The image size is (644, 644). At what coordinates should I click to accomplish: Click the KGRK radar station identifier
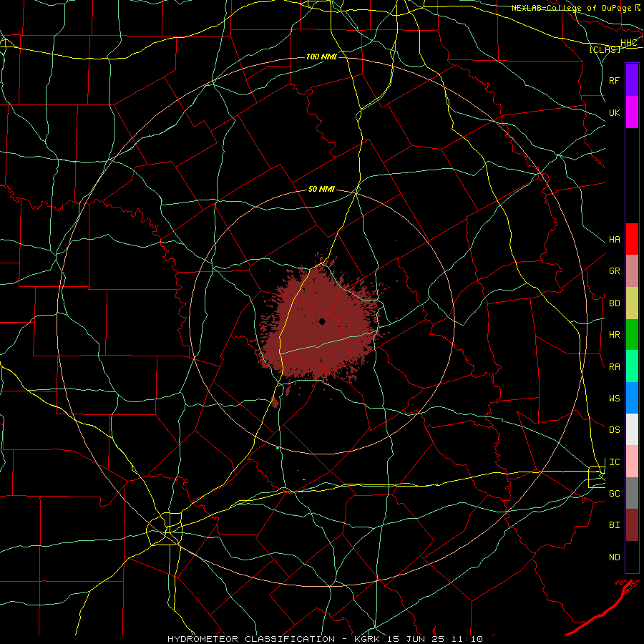point(367,639)
